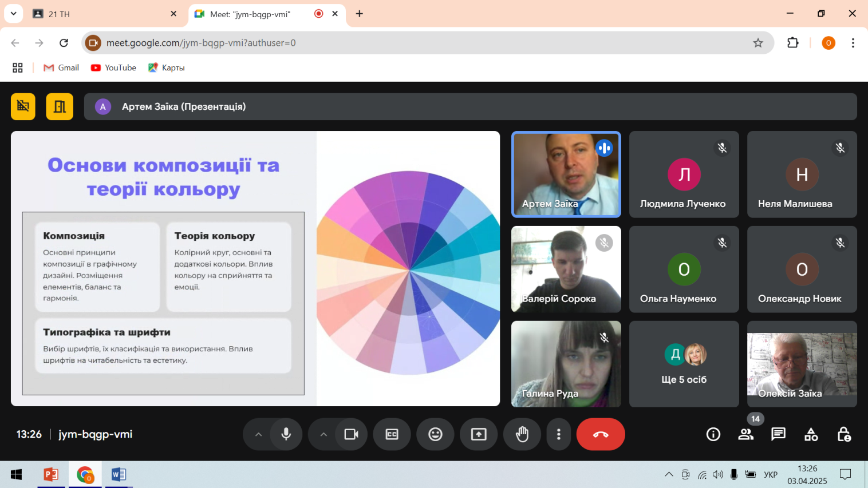The image size is (868, 488).
Task: Toggle the microphone on or off
Action: click(286, 434)
